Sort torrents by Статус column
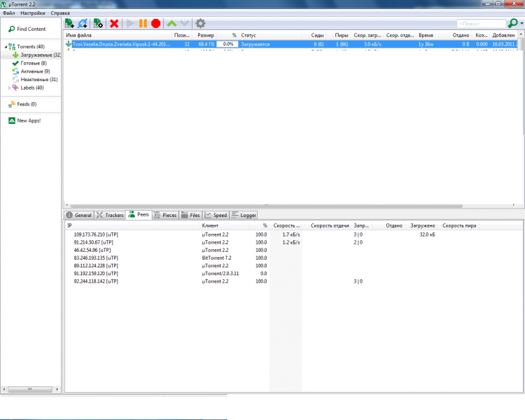525x420 pixels. [270, 35]
